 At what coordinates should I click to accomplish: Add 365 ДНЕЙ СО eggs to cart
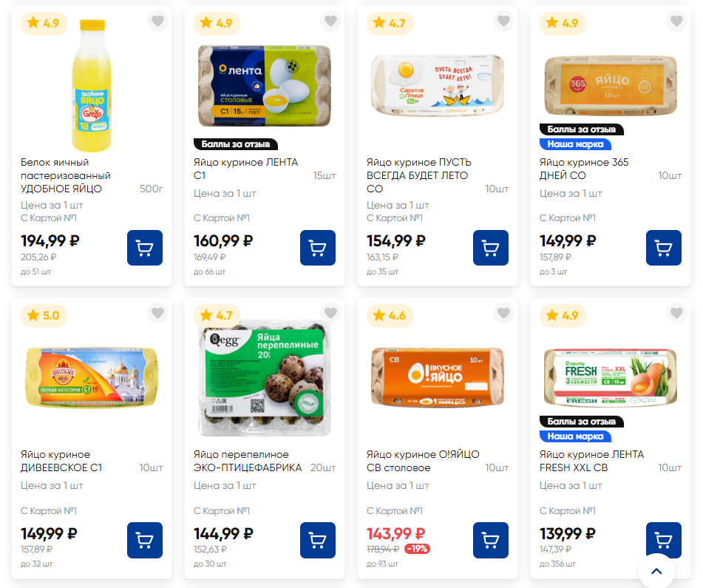tap(664, 248)
